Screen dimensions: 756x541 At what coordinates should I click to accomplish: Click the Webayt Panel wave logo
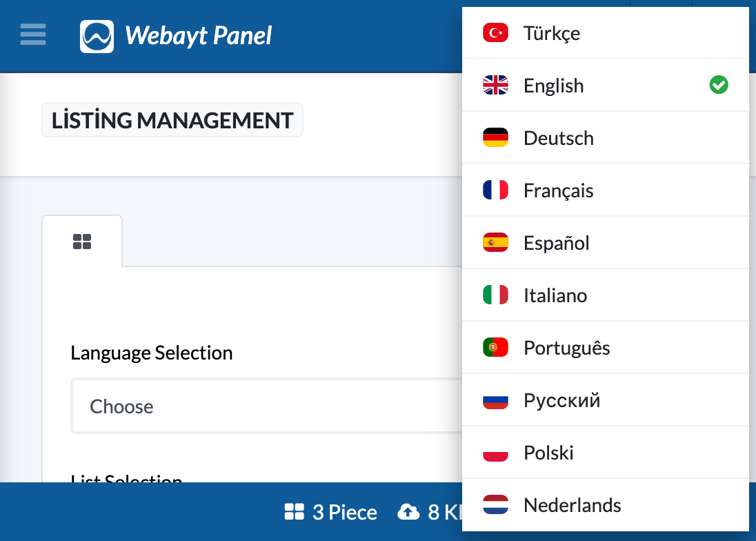pos(97,35)
